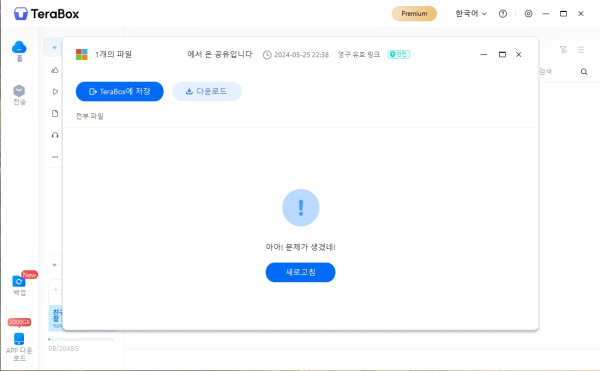Click the TeraBox에 저장 button
The image size is (600, 371).
pyautogui.click(x=120, y=91)
